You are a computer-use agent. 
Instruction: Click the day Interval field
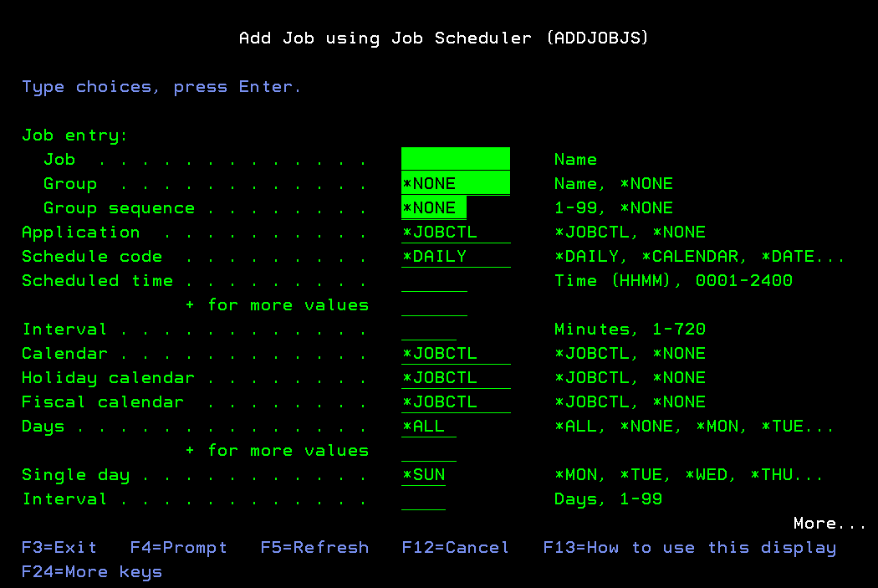[423, 499]
